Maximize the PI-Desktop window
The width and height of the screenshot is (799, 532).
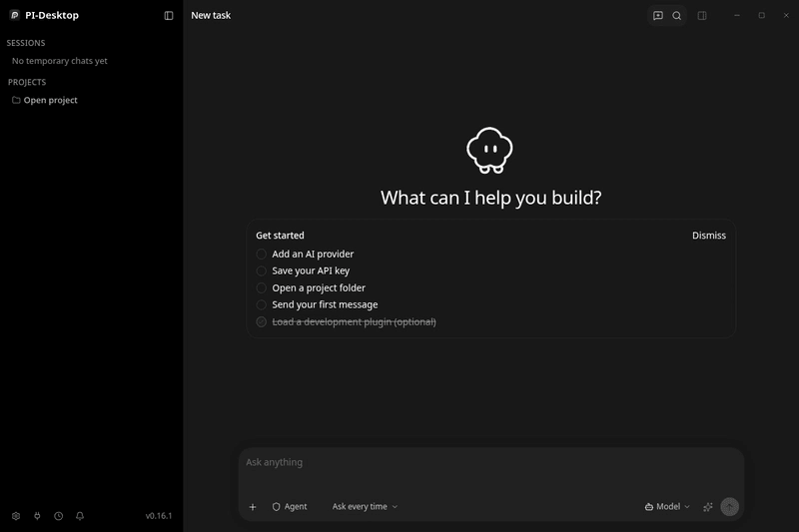[762, 15]
